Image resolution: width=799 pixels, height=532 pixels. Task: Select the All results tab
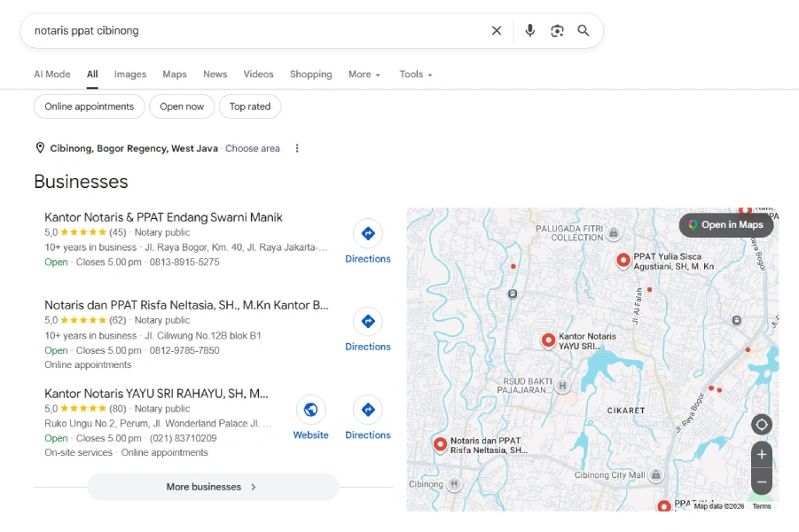[92, 74]
